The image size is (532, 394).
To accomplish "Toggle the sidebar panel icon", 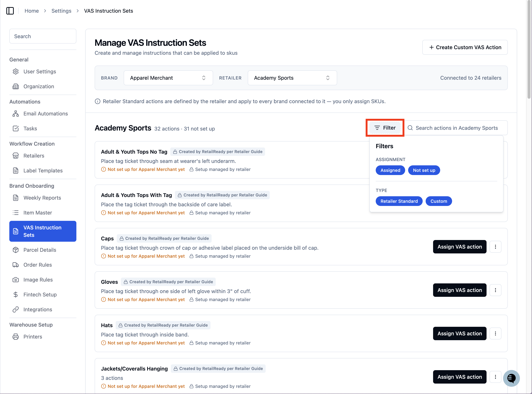I will point(10,11).
